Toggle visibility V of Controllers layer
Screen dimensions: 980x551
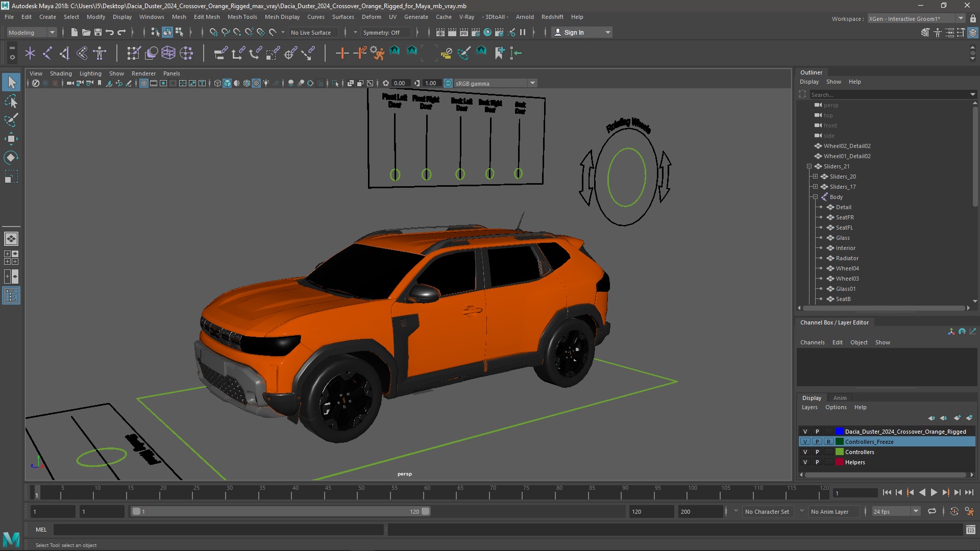tap(805, 452)
